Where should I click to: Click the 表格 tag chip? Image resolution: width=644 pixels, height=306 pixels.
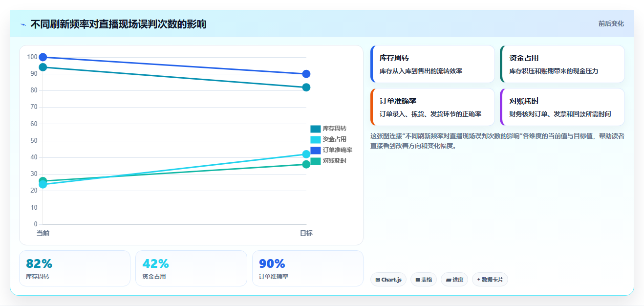[x=424, y=280]
